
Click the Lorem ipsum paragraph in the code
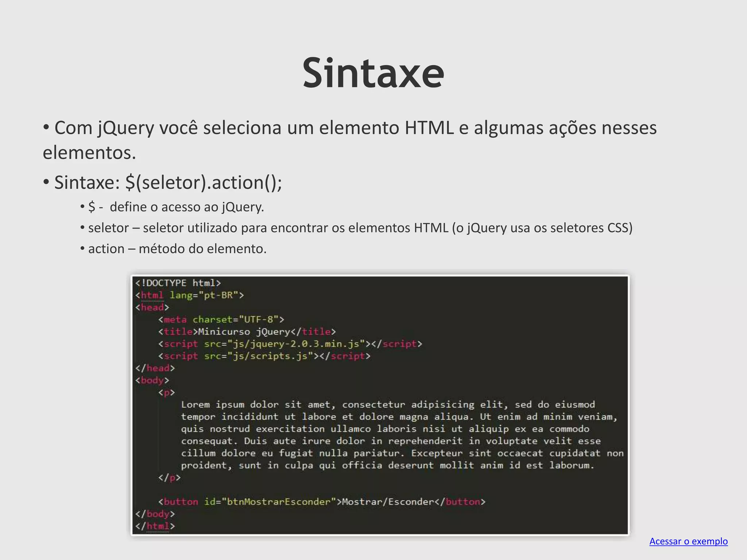pyautogui.click(x=402, y=435)
